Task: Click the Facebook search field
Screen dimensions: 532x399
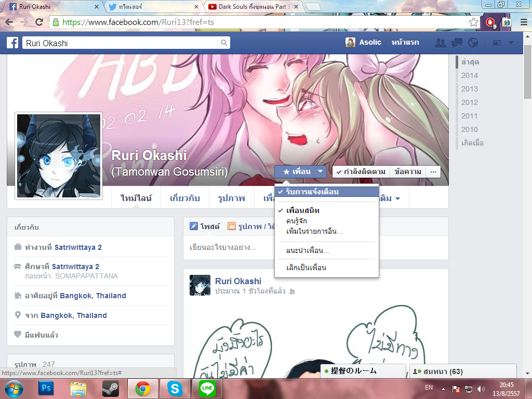Action: (x=121, y=43)
